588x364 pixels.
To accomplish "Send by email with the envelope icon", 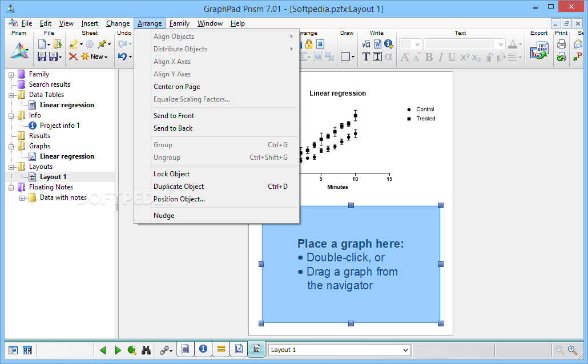I will click(578, 45).
